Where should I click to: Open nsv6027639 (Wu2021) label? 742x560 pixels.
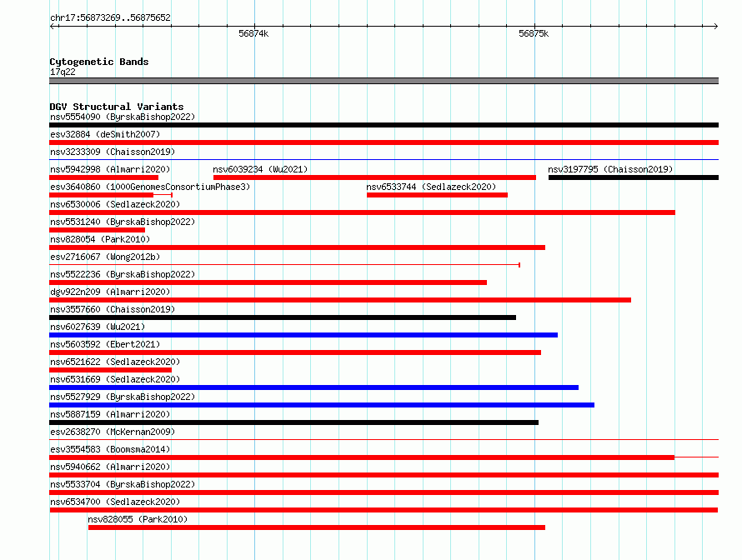[x=98, y=327]
